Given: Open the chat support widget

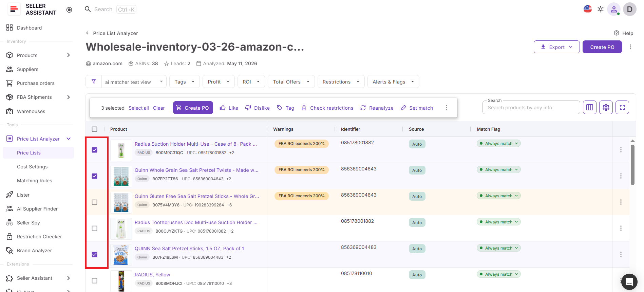Looking at the screenshot, I should click(629, 282).
